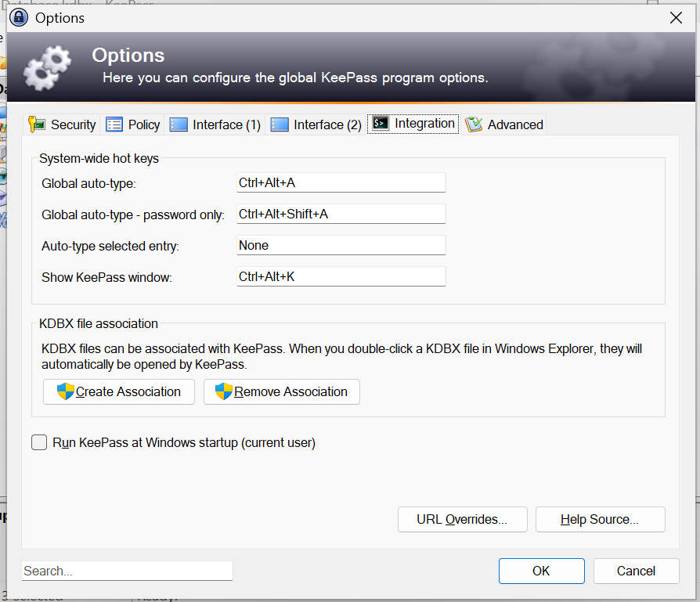Click the 'Global auto-type:' label
700x602 pixels.
88,183
